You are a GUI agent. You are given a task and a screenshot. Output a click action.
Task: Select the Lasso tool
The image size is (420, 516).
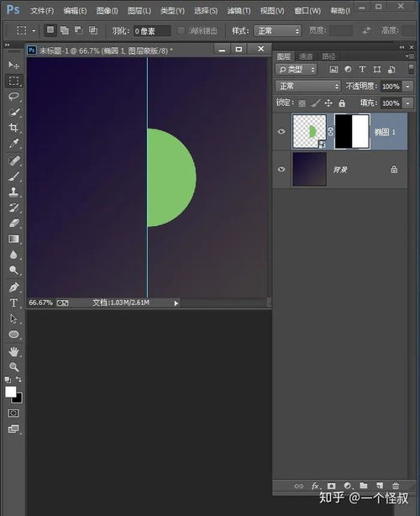(x=13, y=97)
